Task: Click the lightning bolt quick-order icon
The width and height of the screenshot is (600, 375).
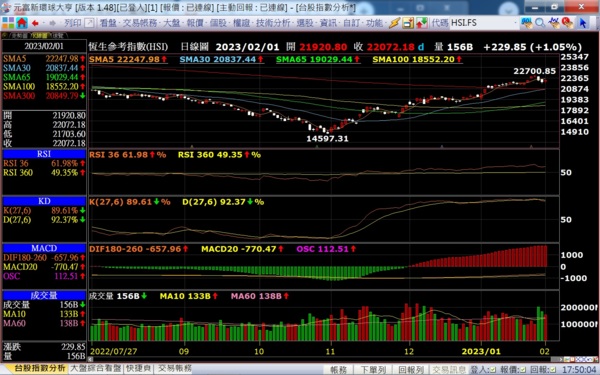Action: point(394,23)
